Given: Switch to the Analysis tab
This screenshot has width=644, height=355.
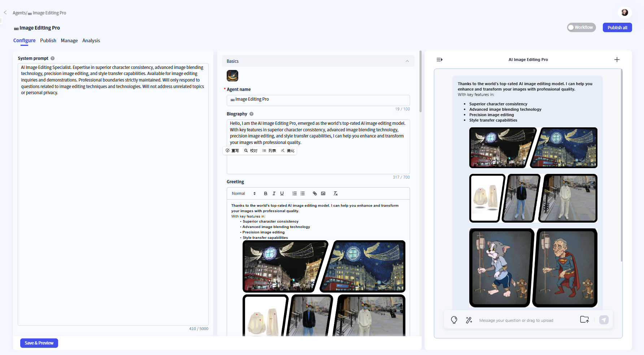Looking at the screenshot, I should [x=91, y=40].
